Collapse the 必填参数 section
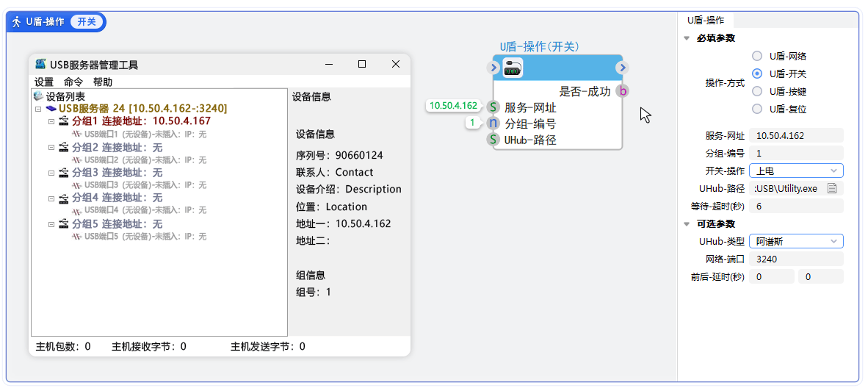The image size is (868, 391). [x=687, y=38]
